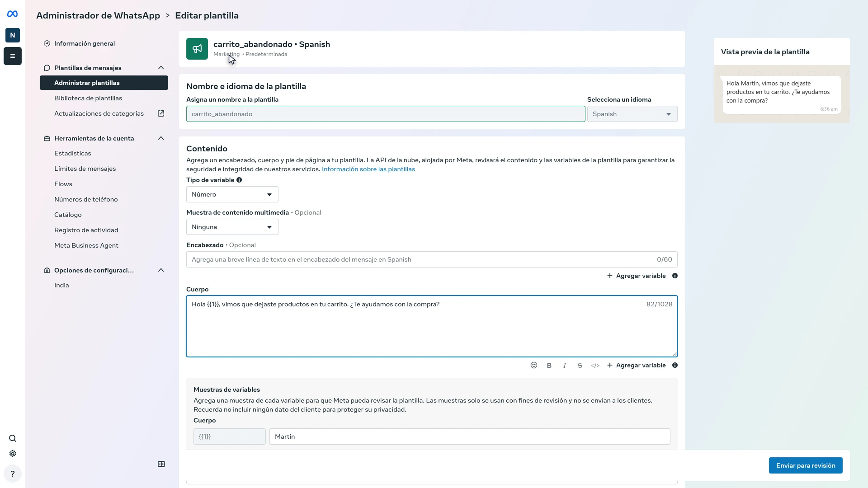Click info icon beside body Agregar variable

[675, 365]
